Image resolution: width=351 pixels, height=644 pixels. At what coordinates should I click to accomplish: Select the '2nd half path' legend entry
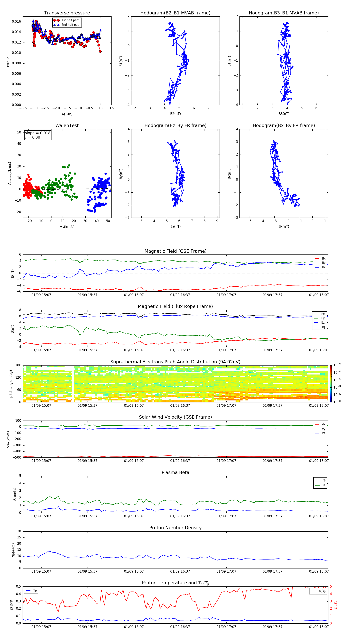(67, 25)
